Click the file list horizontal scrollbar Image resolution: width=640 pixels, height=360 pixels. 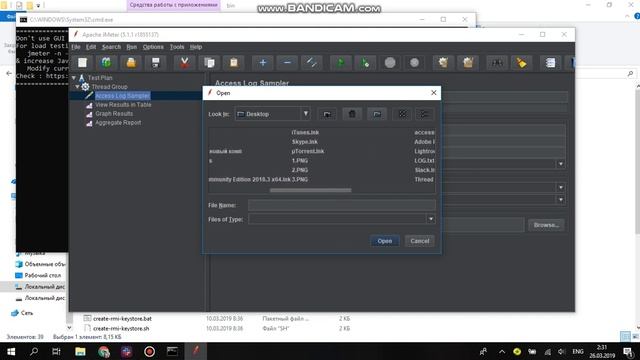click(x=310, y=190)
